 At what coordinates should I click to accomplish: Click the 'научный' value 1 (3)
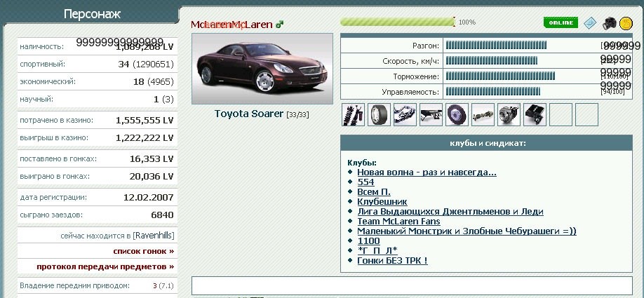tap(163, 100)
